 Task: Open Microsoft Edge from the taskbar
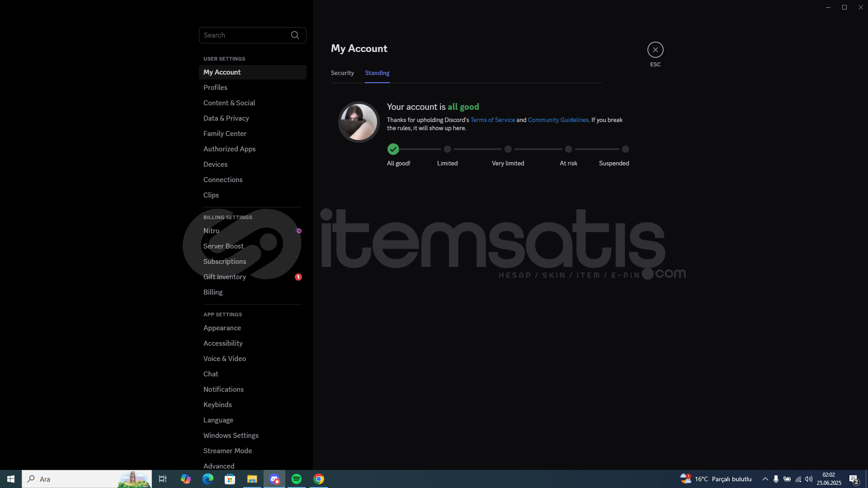(208, 479)
